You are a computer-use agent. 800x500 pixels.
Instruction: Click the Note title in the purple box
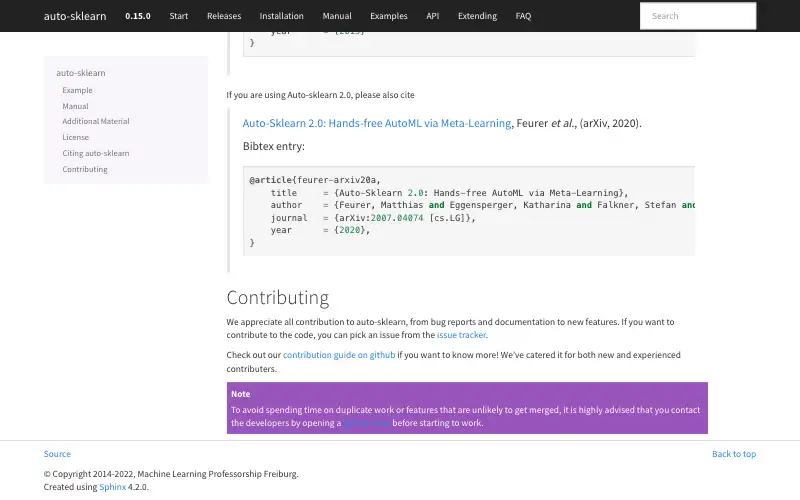tap(240, 394)
